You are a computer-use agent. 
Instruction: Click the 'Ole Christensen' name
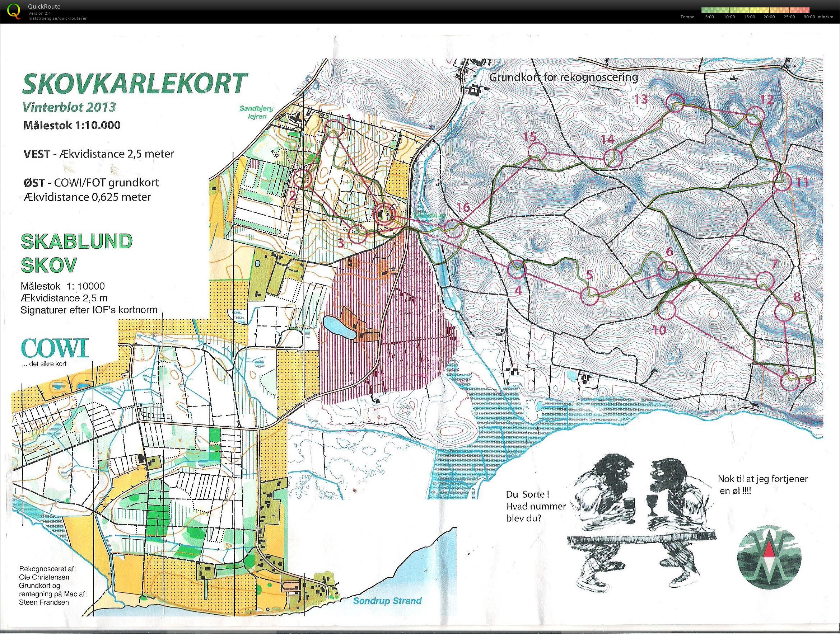point(44,577)
